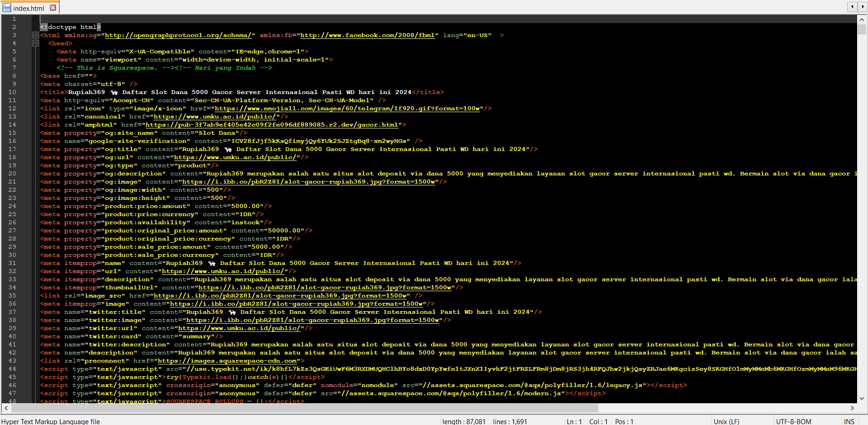The image size is (868, 425).
Task: Click the save-state disk icon on index.html tab
Action: tap(7, 8)
